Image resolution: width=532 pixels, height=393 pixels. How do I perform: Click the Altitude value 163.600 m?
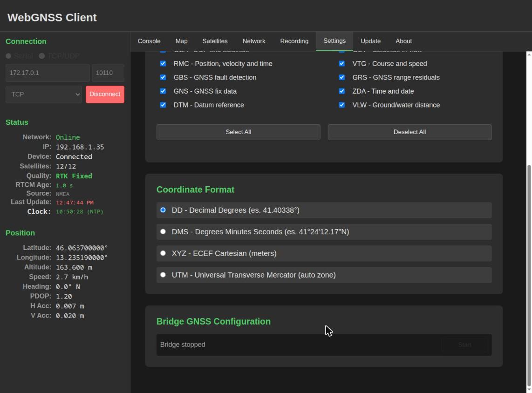tap(74, 267)
